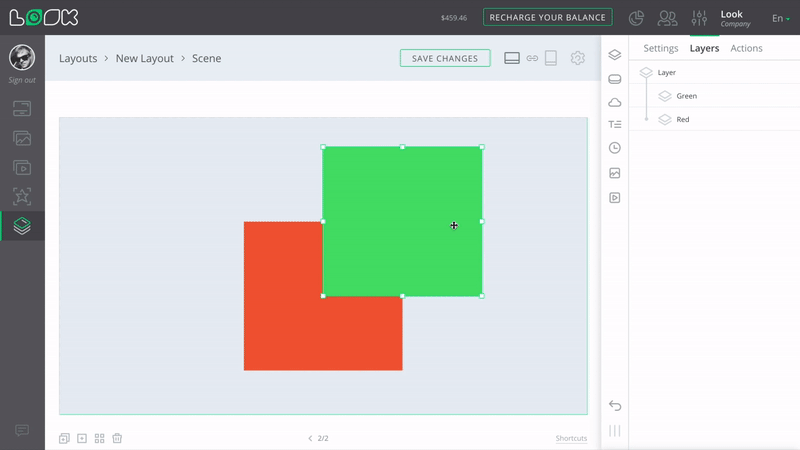Screen dimensions: 800x450
Task: Open the analytics pie chart icon
Action: (636, 18)
